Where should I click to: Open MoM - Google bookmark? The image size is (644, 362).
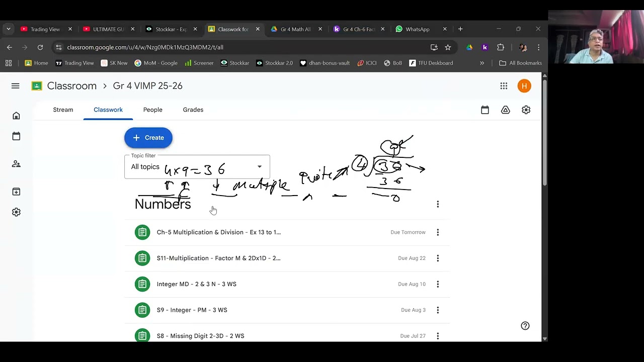tap(156, 63)
